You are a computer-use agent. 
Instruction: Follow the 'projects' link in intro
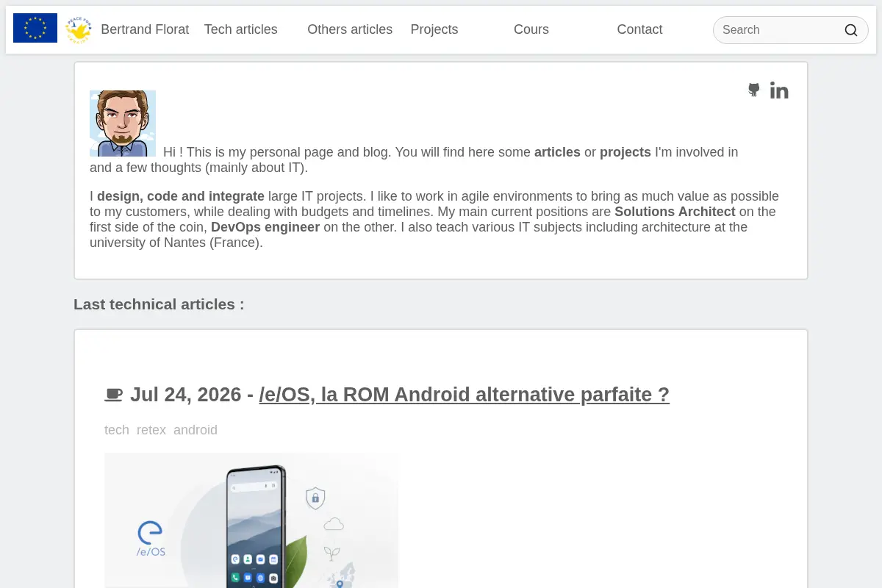625,152
